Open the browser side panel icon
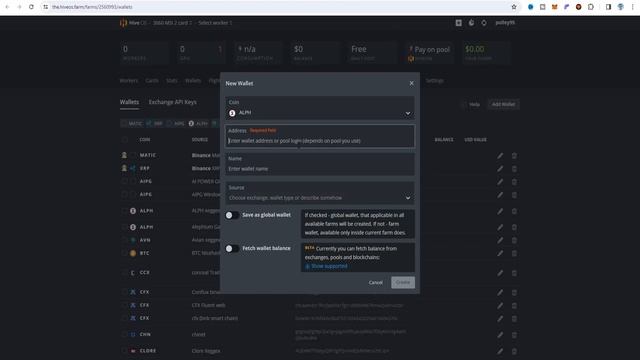 [608, 7]
